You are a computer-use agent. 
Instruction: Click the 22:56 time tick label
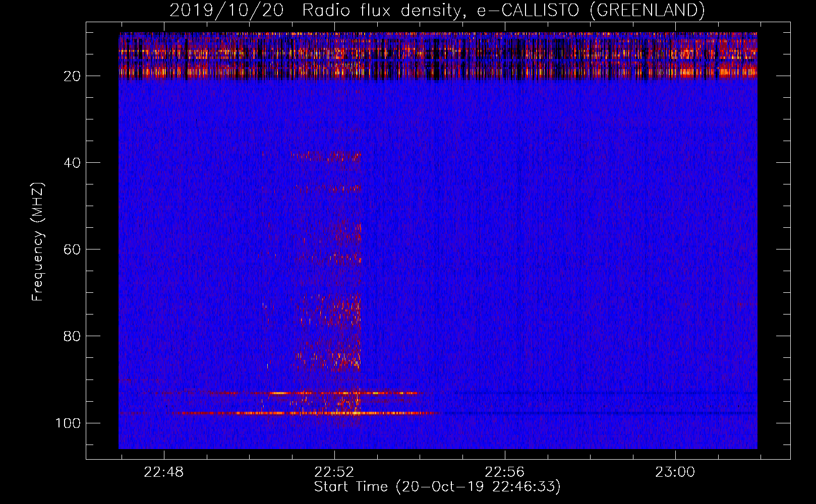pyautogui.click(x=505, y=472)
